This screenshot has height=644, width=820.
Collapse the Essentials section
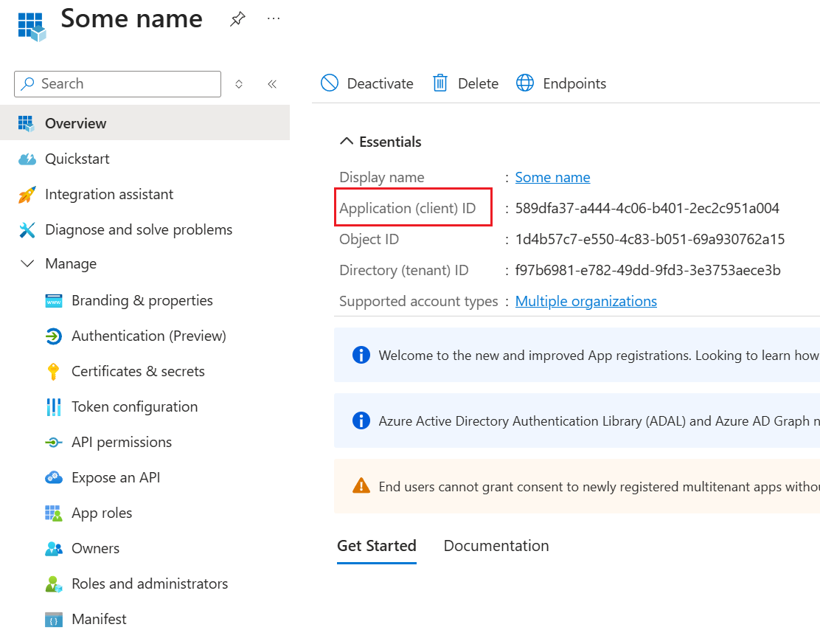point(346,141)
